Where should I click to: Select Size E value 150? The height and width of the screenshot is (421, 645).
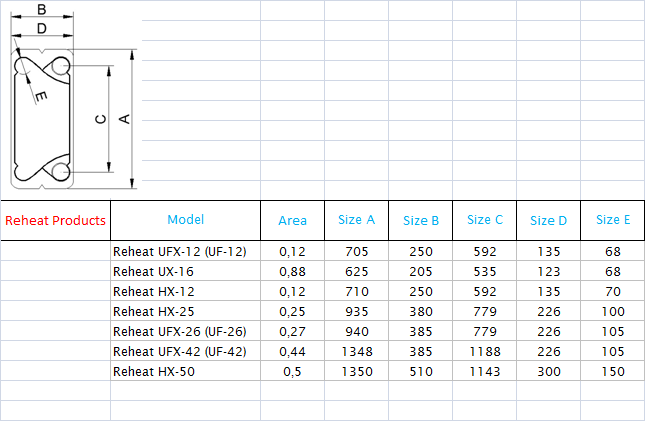tap(613, 371)
